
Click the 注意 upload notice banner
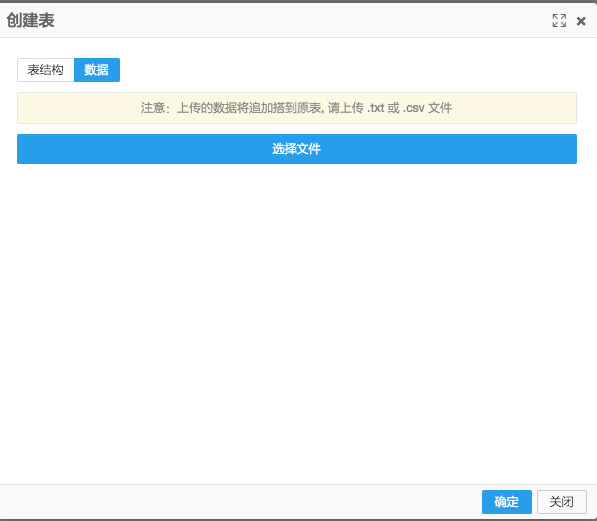coord(297,108)
